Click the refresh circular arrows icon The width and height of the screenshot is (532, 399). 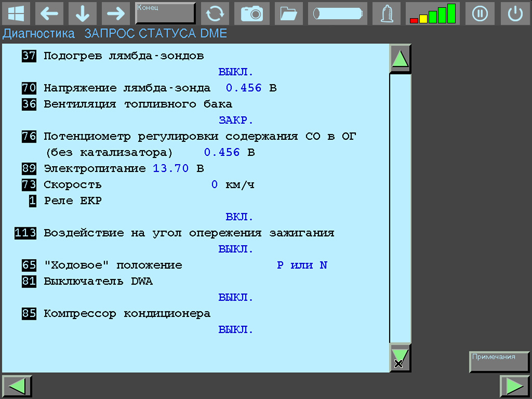[x=215, y=14]
